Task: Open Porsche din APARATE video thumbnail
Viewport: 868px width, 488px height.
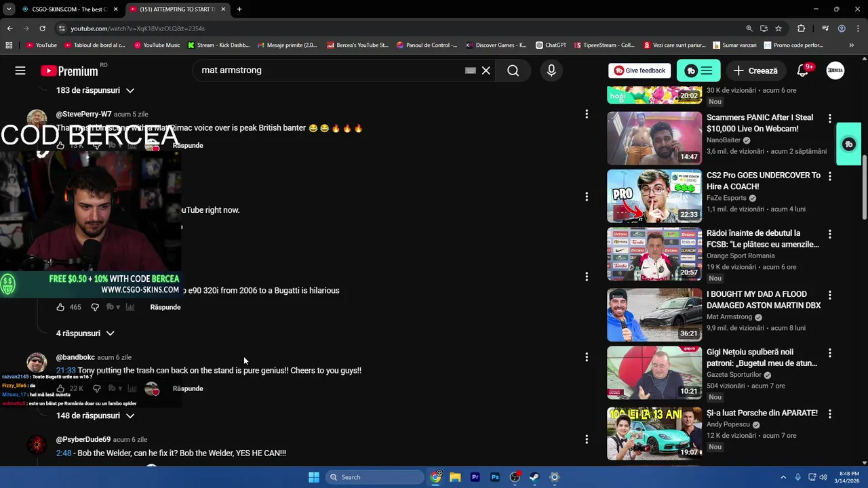Action: pos(654,434)
